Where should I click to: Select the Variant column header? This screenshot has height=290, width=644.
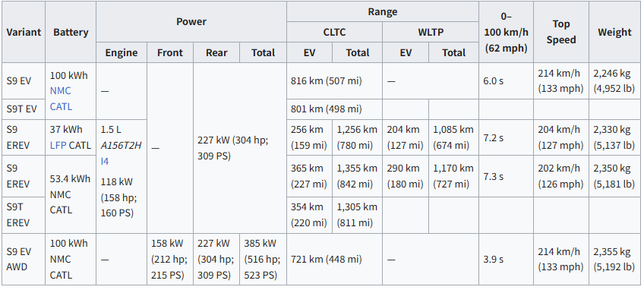[24, 32]
